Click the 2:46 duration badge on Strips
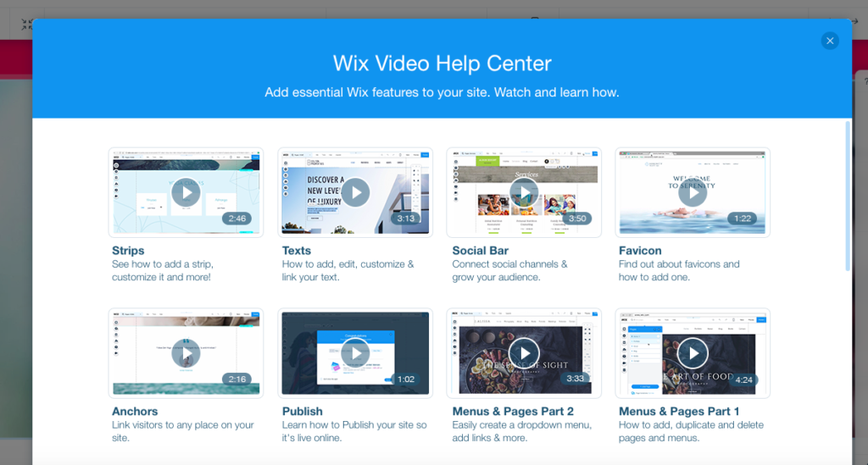Screen dimensions: 868x465 coord(237,219)
